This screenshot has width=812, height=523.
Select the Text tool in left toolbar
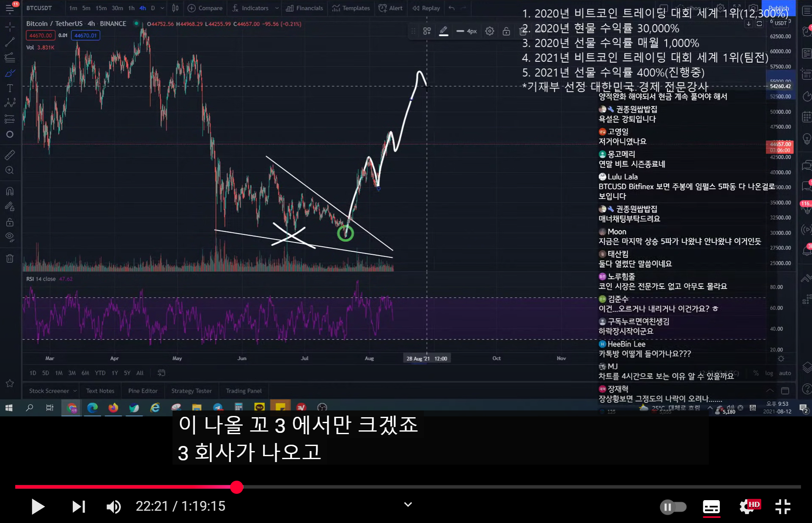click(x=10, y=88)
